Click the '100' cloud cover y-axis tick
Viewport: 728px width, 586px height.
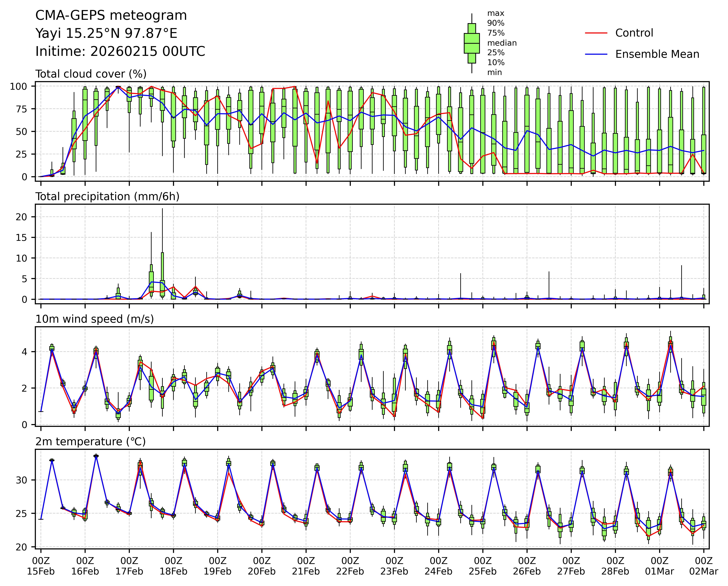point(18,86)
